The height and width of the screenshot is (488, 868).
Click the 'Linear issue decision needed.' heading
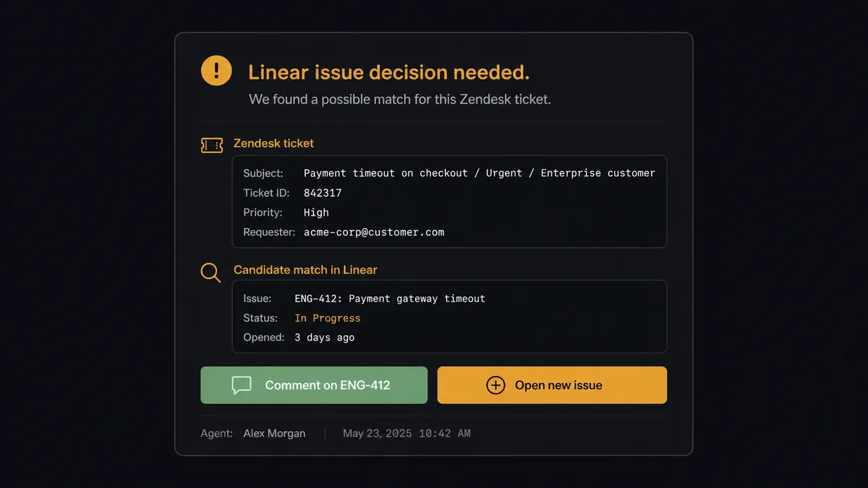click(389, 72)
